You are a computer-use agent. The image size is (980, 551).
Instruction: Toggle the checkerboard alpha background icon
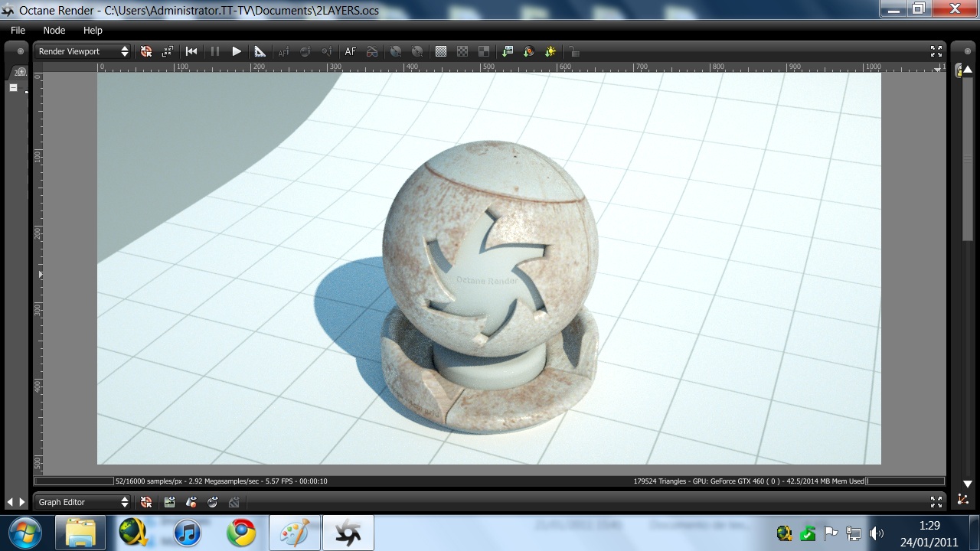pyautogui.click(x=462, y=51)
